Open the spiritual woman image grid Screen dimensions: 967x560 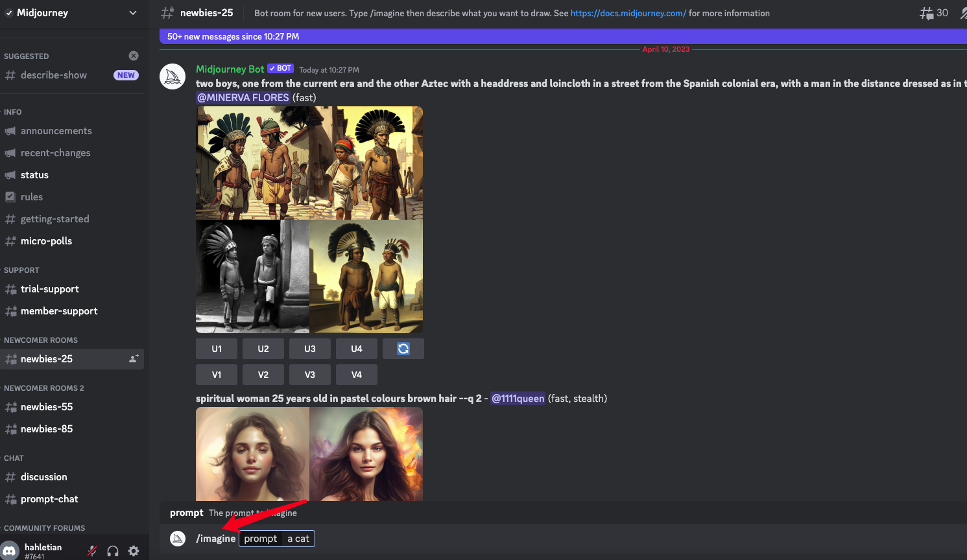[309, 454]
